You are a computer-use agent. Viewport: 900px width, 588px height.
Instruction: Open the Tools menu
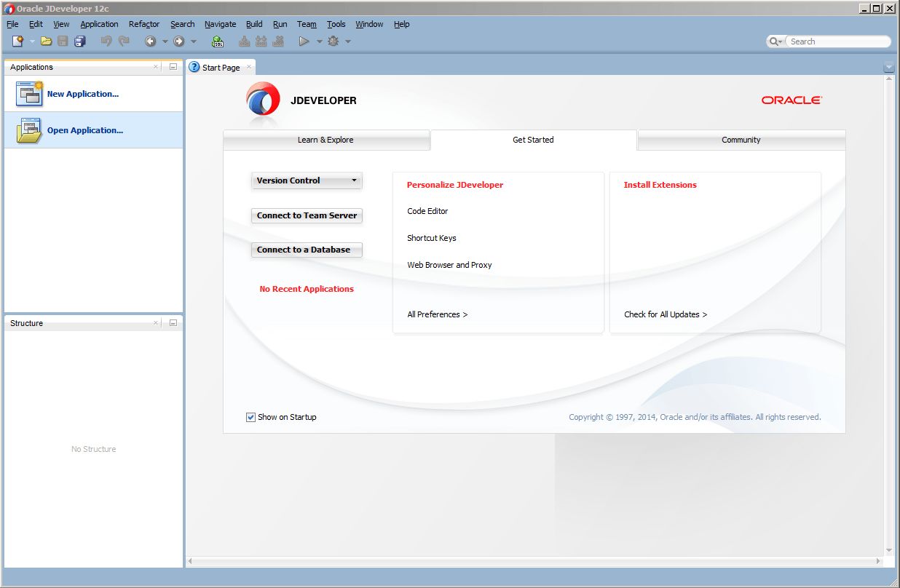(336, 24)
